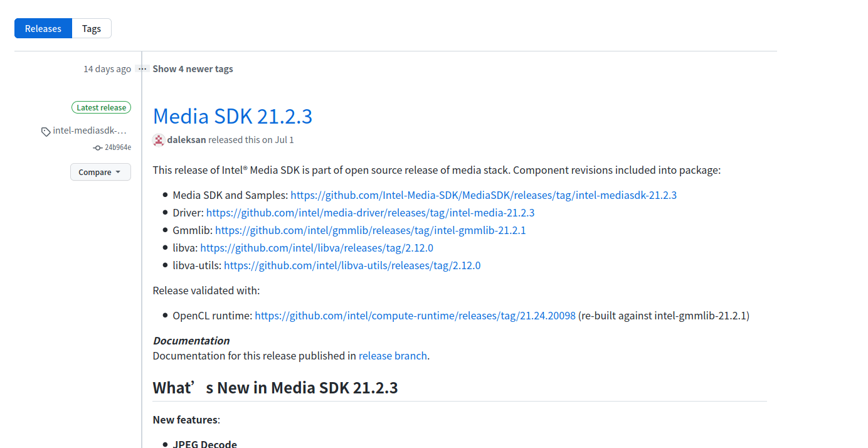Click the Latest release badge
The width and height of the screenshot is (868, 448).
101,108
